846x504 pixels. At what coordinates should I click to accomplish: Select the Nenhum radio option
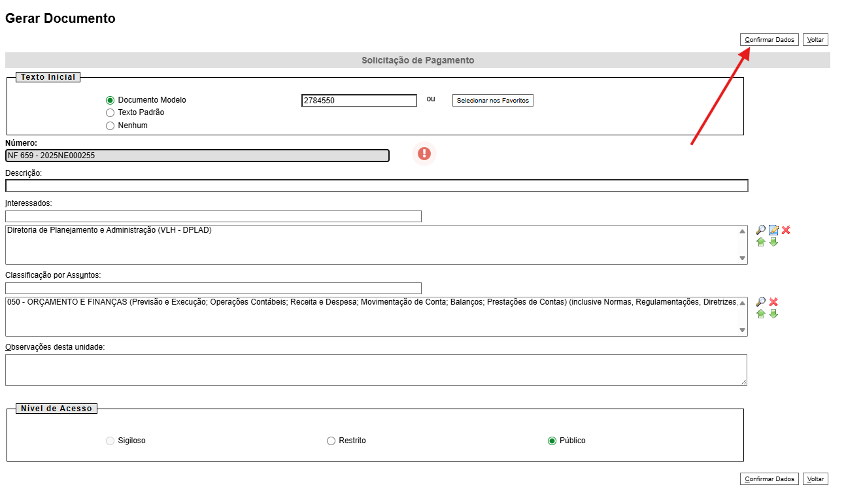click(110, 126)
